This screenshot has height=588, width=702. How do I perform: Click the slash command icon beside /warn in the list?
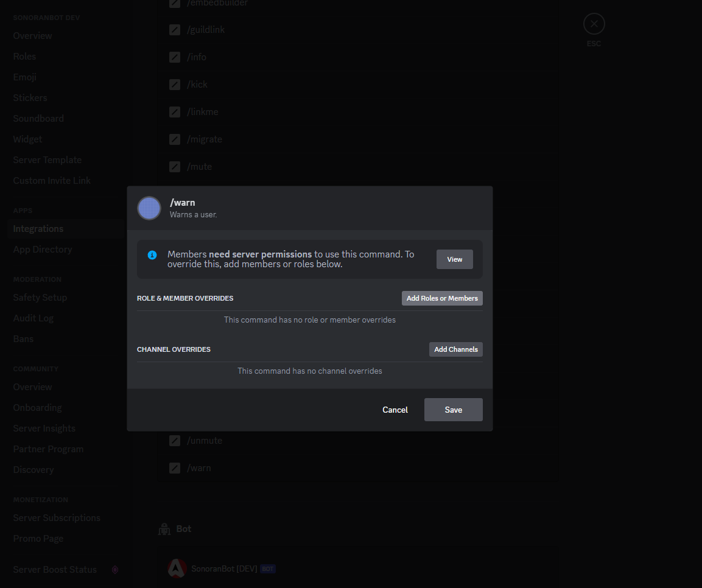(x=175, y=468)
